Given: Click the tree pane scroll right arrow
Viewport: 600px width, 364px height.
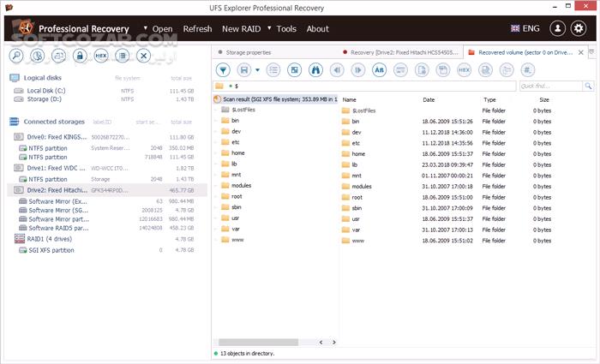Looking at the screenshot, I should click(x=333, y=343).
